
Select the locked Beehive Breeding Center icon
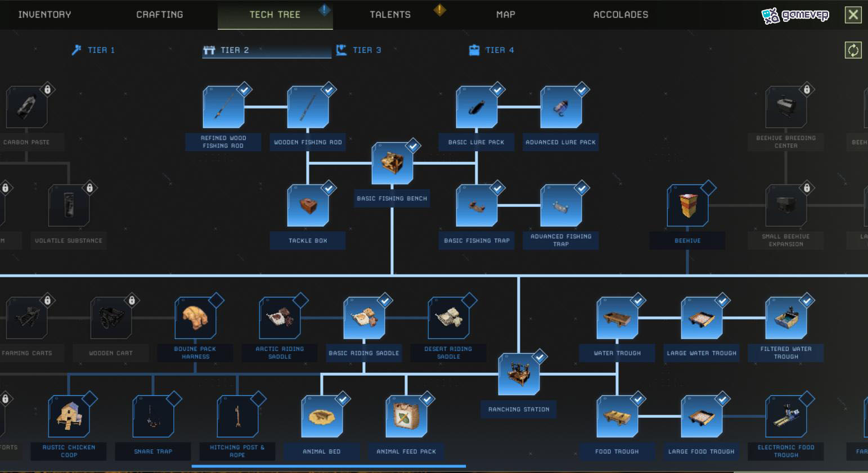786,107
